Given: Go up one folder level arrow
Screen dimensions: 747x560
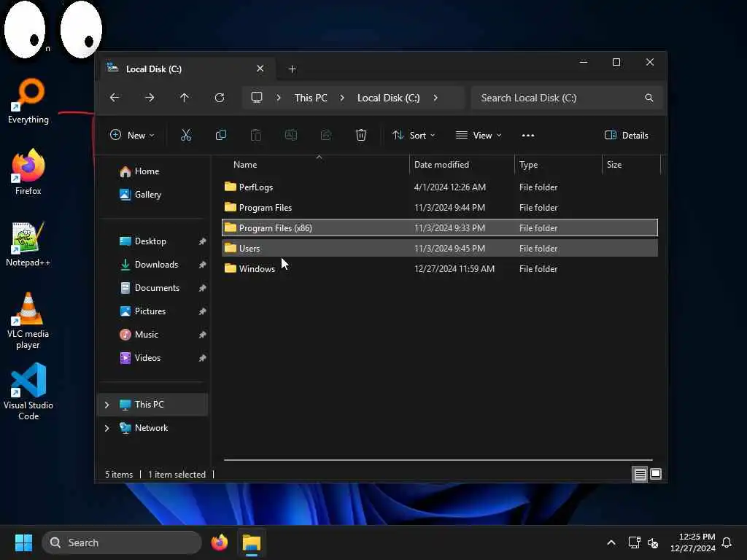Looking at the screenshot, I should pyautogui.click(x=185, y=98).
